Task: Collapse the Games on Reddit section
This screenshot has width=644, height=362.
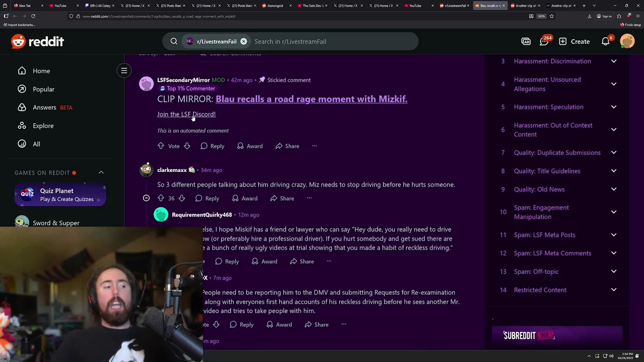Action: pyautogui.click(x=101, y=172)
